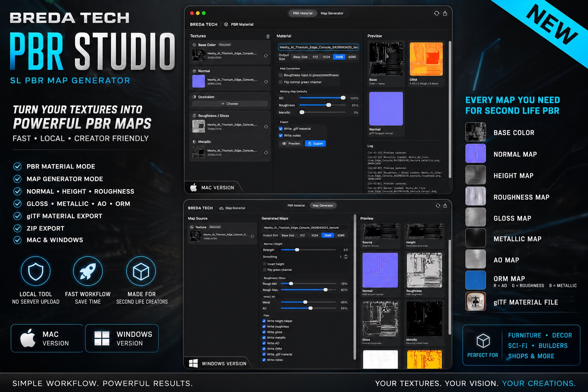Click the trash icon to clear Textures
This screenshot has width=588, height=392.
point(268,36)
